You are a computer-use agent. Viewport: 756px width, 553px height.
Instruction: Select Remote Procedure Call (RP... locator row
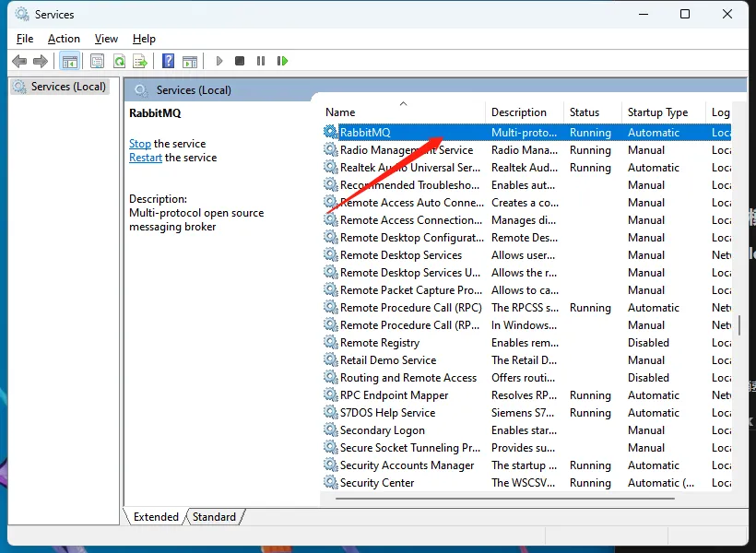tap(526, 325)
